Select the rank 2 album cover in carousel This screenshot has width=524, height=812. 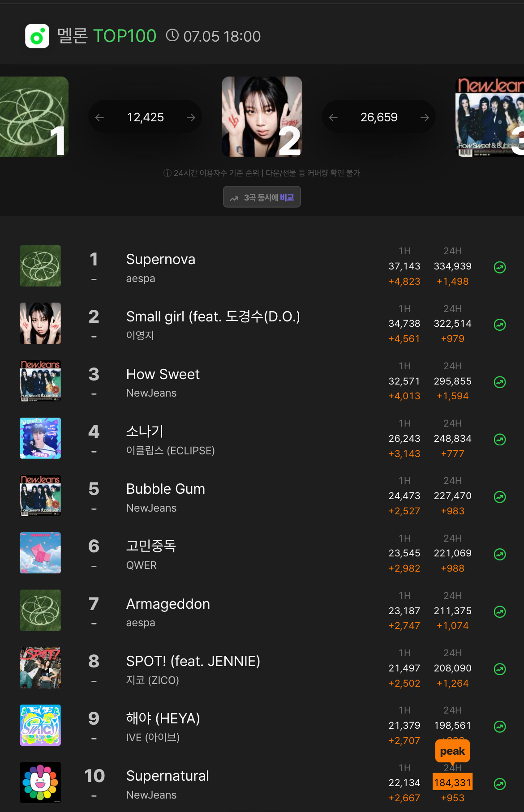[x=262, y=116]
